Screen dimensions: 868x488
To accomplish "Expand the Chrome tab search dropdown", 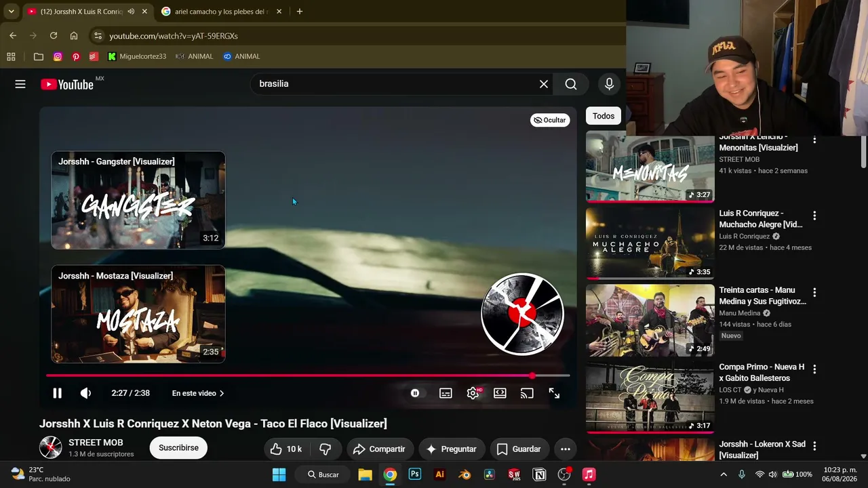I will tap(11, 12).
